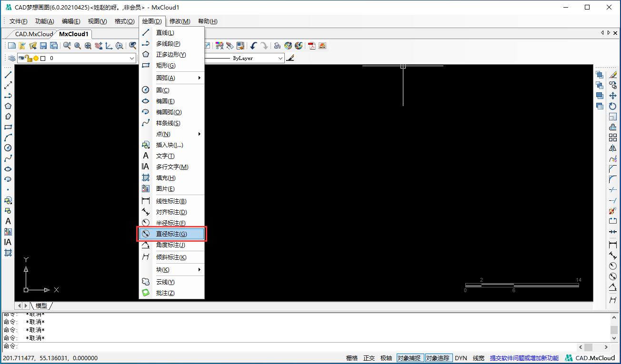Viewport: 621px width, 364px height.
Task: Click the Pan hand tool icon
Action: pos(99,46)
